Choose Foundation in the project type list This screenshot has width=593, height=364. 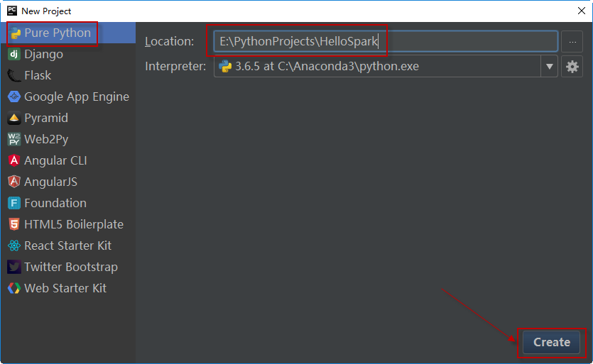click(55, 204)
